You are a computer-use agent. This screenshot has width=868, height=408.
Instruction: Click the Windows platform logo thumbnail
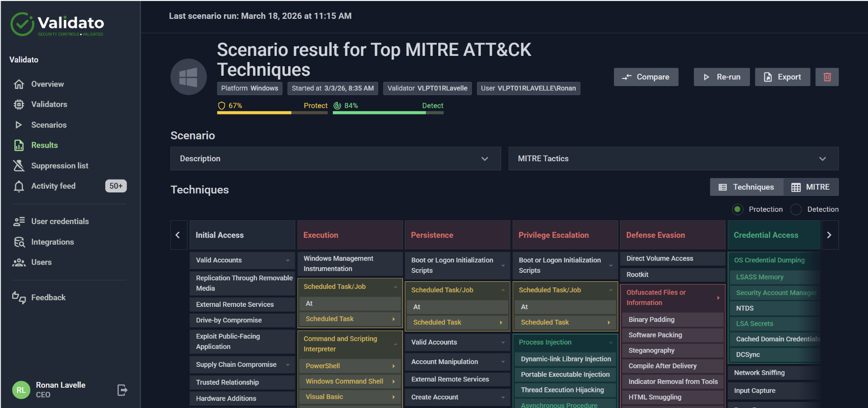pyautogui.click(x=189, y=77)
